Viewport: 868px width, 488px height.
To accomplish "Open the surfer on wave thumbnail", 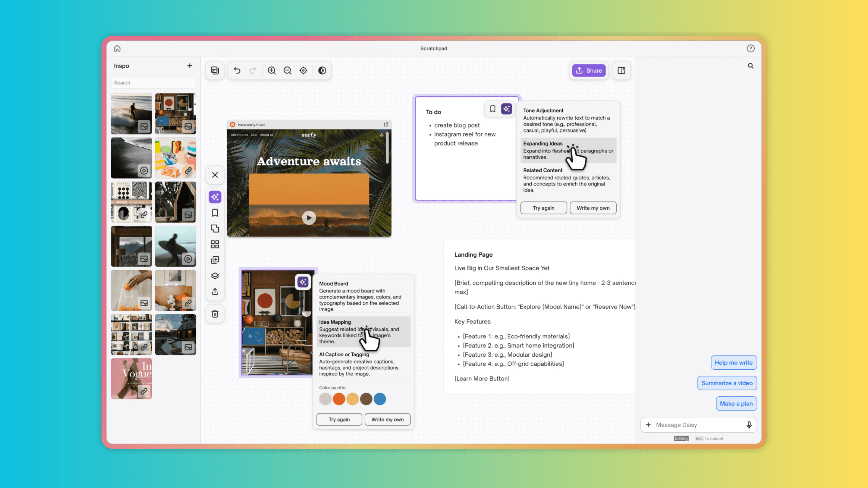I will (131, 114).
